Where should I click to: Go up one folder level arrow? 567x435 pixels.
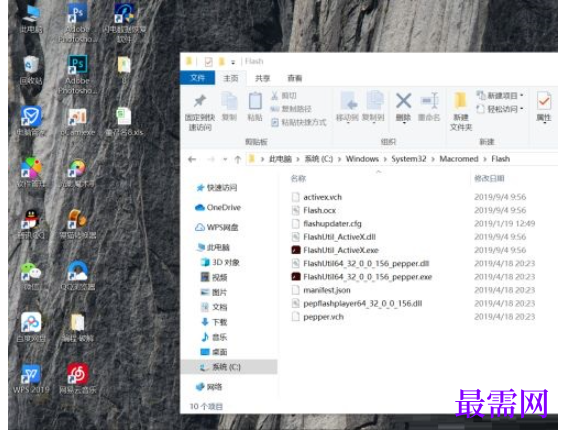238,159
